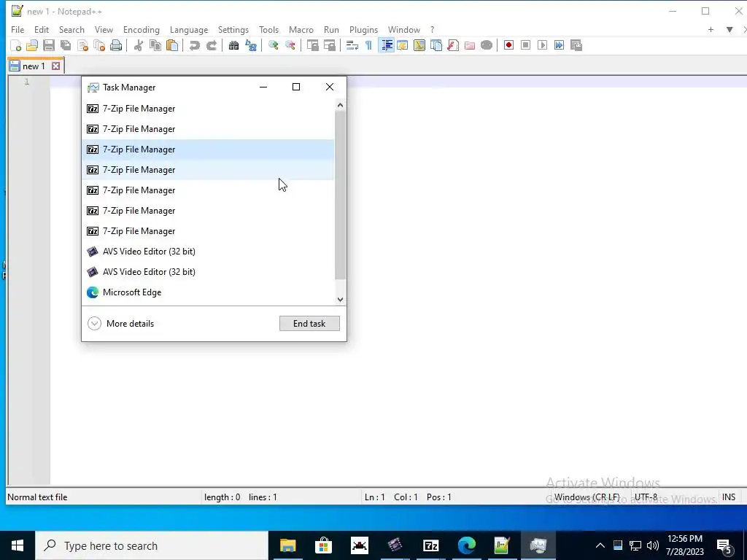Open Folder as Workspace toolbar icon
Screen dimensions: 747x560
[x=470, y=45]
